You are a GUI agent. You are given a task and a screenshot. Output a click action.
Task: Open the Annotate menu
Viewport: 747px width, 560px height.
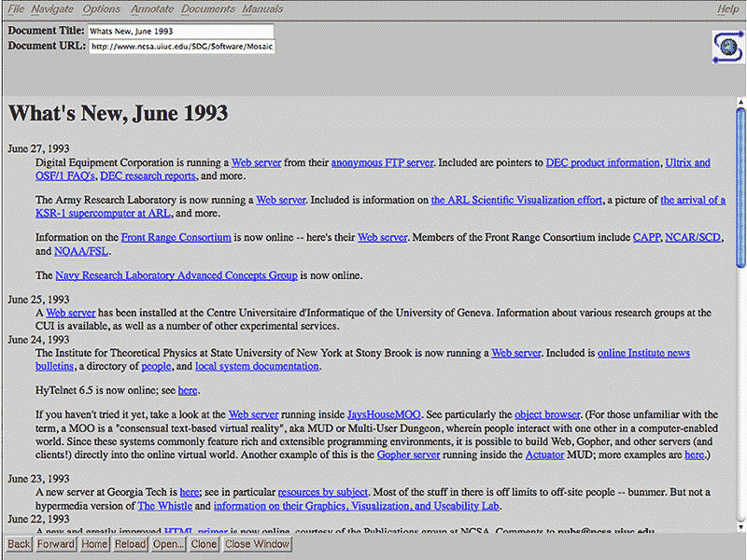coord(150,9)
